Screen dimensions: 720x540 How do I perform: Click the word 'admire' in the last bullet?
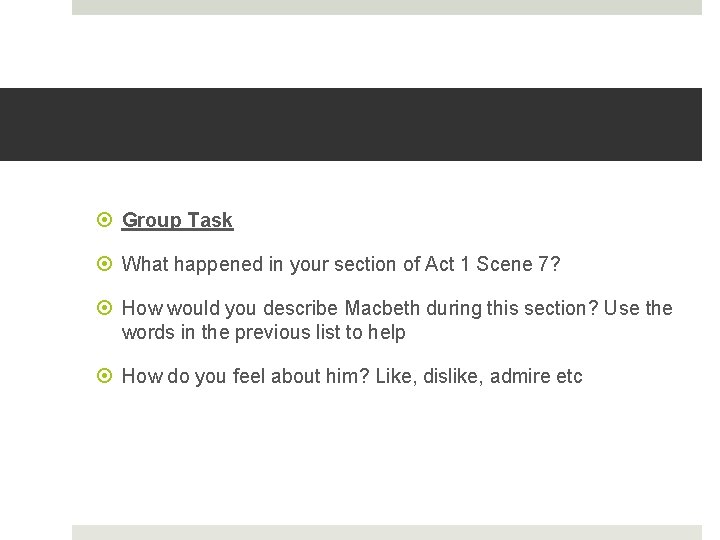point(519,377)
